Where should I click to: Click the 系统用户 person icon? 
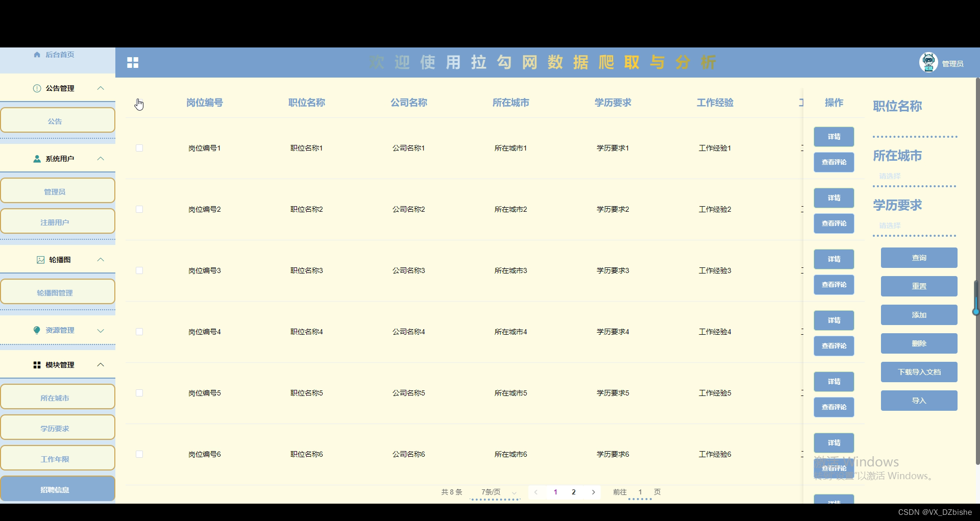pos(37,159)
